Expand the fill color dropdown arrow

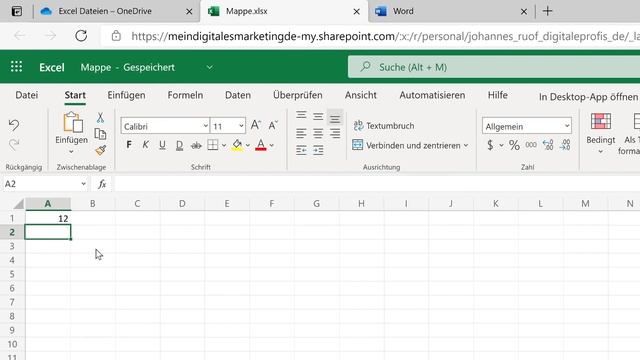coord(248,145)
